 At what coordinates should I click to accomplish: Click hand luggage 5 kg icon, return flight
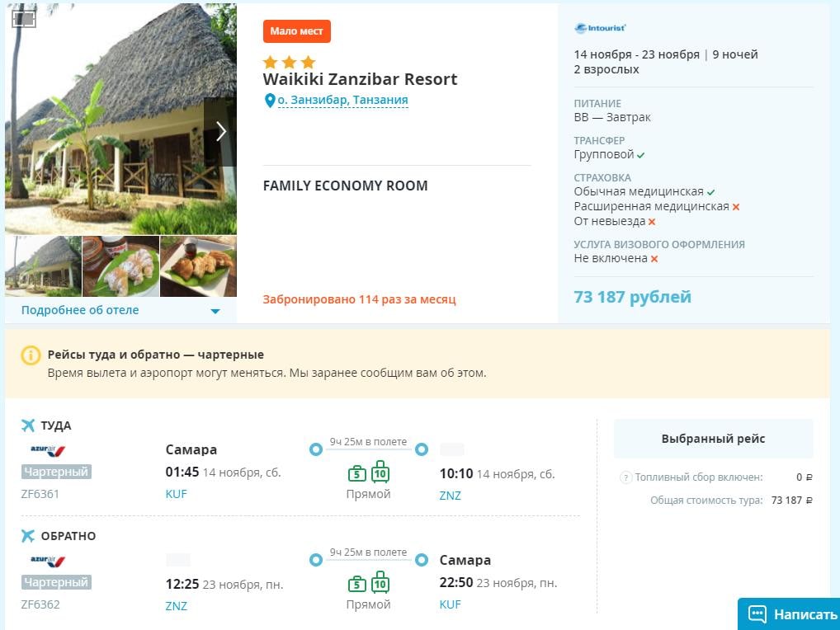(356, 584)
